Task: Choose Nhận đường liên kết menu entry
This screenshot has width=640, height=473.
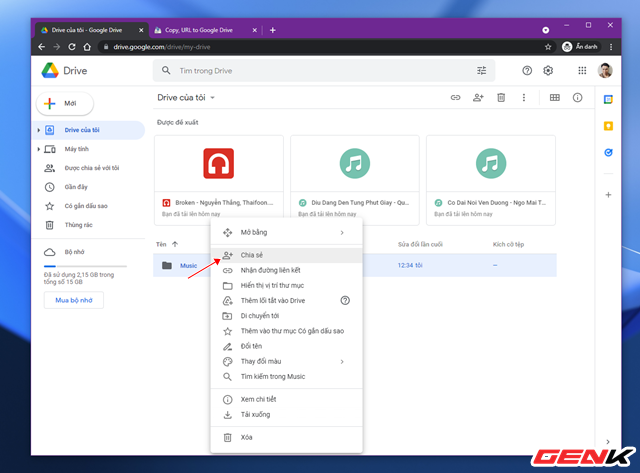Action: tap(286, 270)
